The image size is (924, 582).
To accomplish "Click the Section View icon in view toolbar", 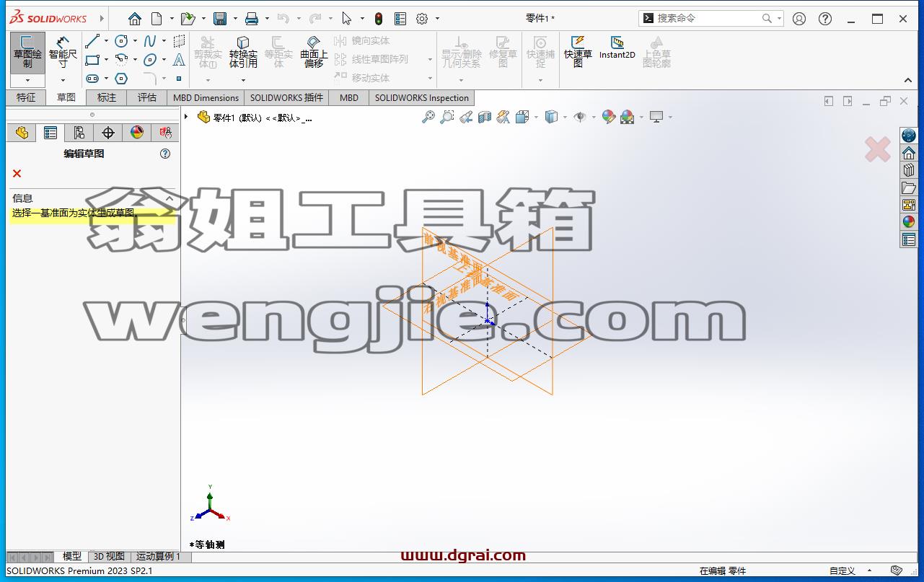I will pyautogui.click(x=485, y=117).
